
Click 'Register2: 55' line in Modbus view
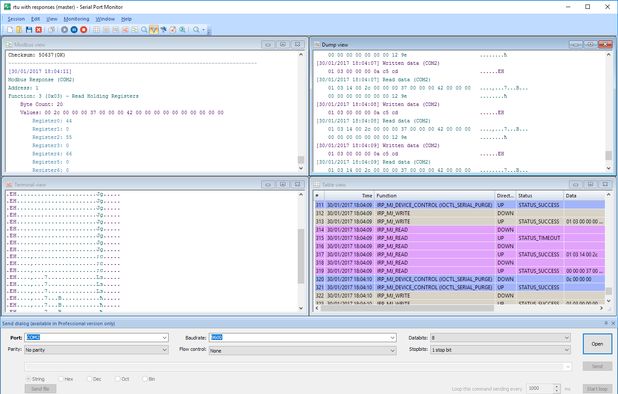pyautogui.click(x=52, y=137)
